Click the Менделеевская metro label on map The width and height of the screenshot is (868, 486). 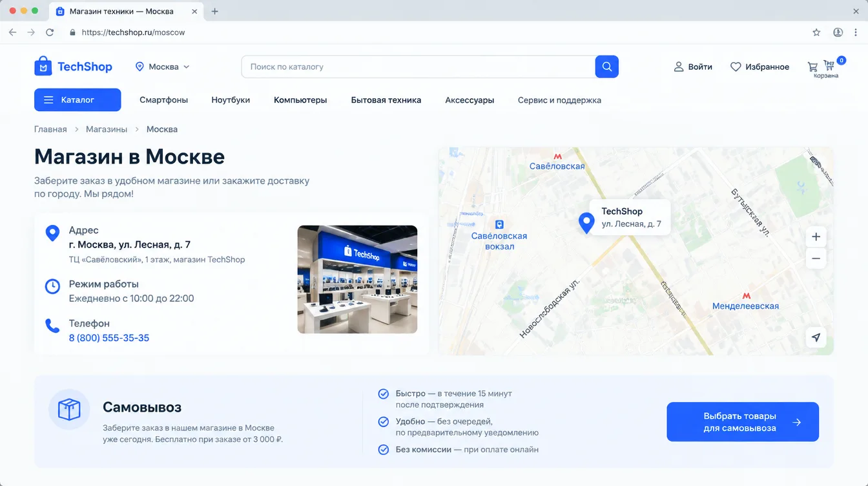[745, 306]
